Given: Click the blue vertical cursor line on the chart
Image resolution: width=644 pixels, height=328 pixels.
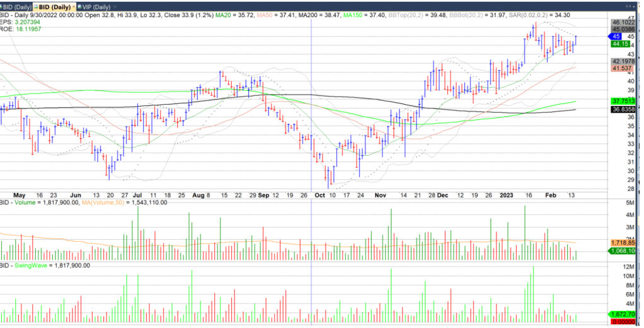Looking at the screenshot, I should [x=312, y=126].
